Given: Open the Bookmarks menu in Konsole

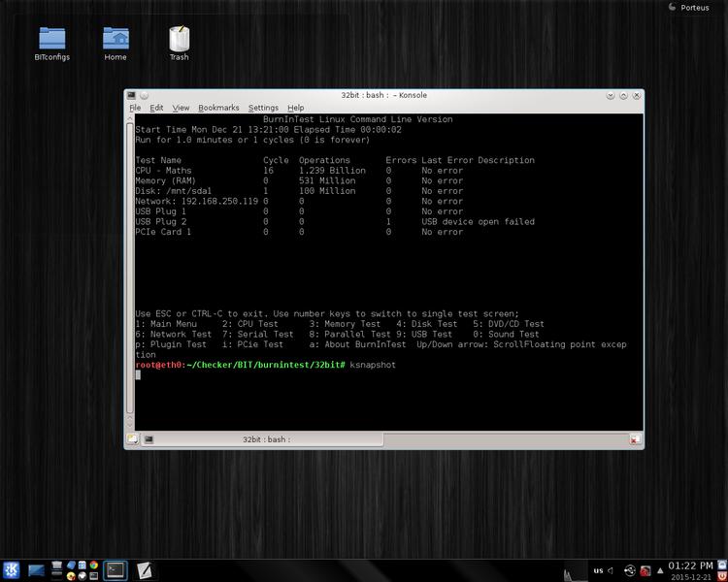Looking at the screenshot, I should click(x=218, y=108).
